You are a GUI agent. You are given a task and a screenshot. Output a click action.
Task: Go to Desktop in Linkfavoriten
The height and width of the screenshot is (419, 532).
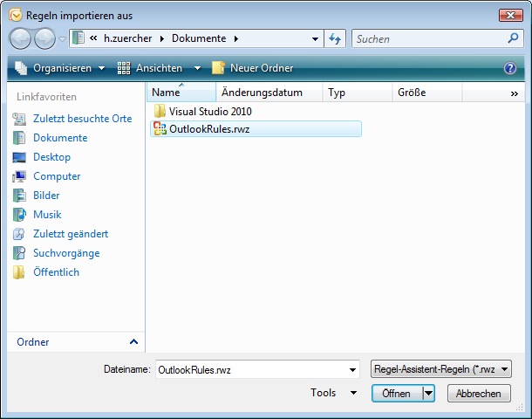click(52, 157)
